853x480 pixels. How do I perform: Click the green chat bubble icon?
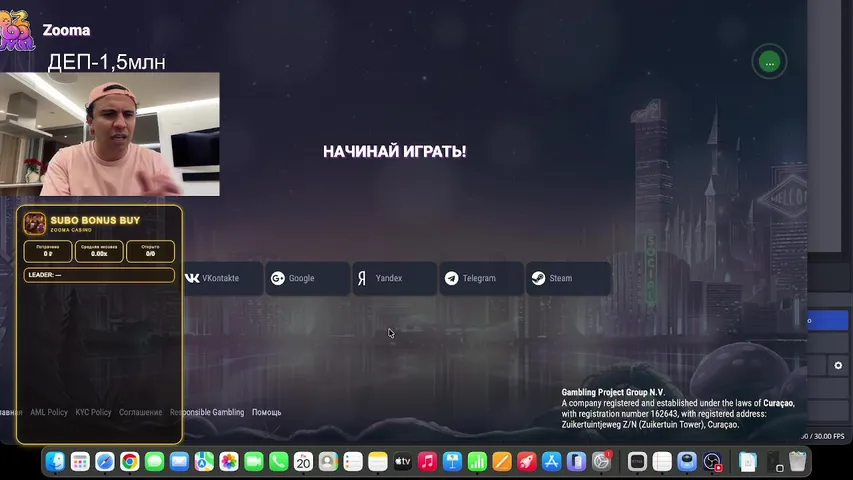coord(769,62)
